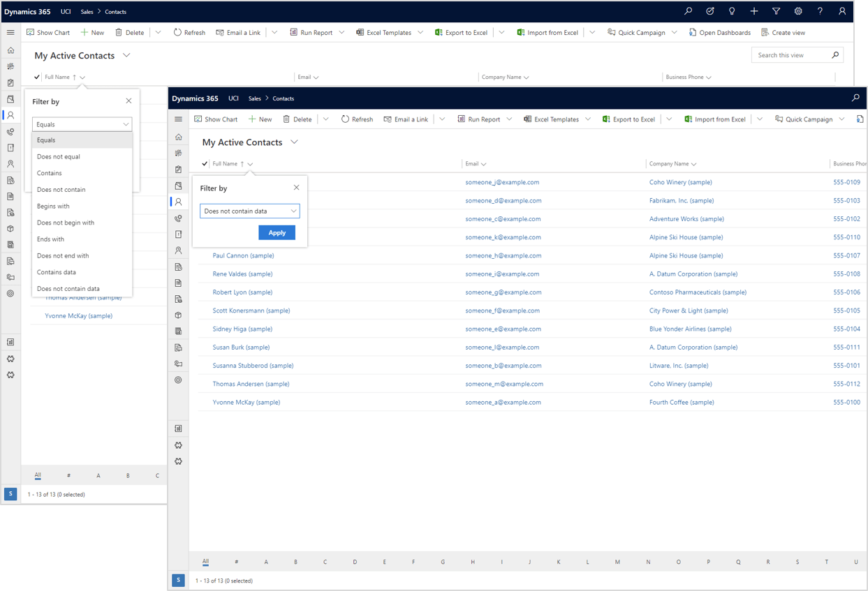Image resolution: width=868 pixels, height=591 pixels.
Task: Jump to letter M in the alphabet bar
Action: tap(617, 562)
